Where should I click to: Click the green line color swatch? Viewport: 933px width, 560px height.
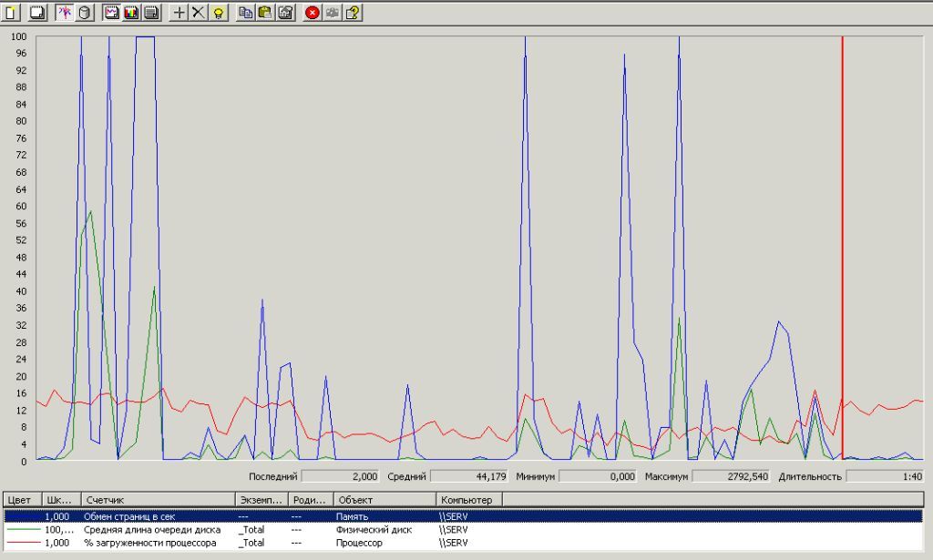(22, 529)
